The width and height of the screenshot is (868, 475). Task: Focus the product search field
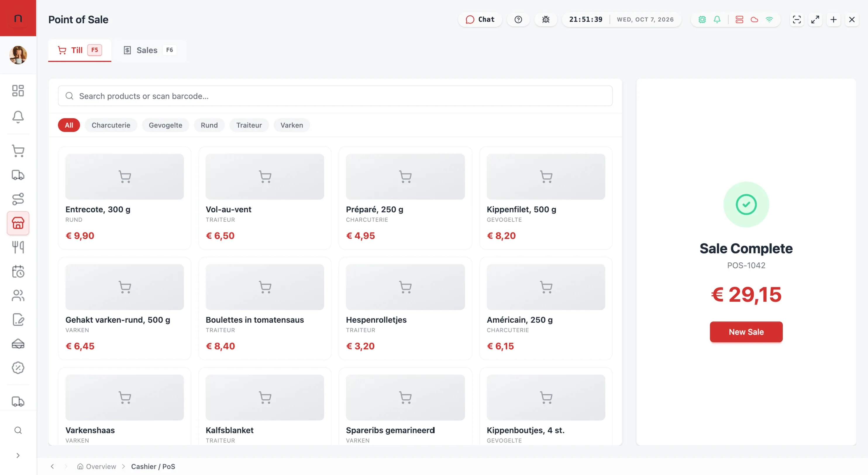tap(335, 96)
